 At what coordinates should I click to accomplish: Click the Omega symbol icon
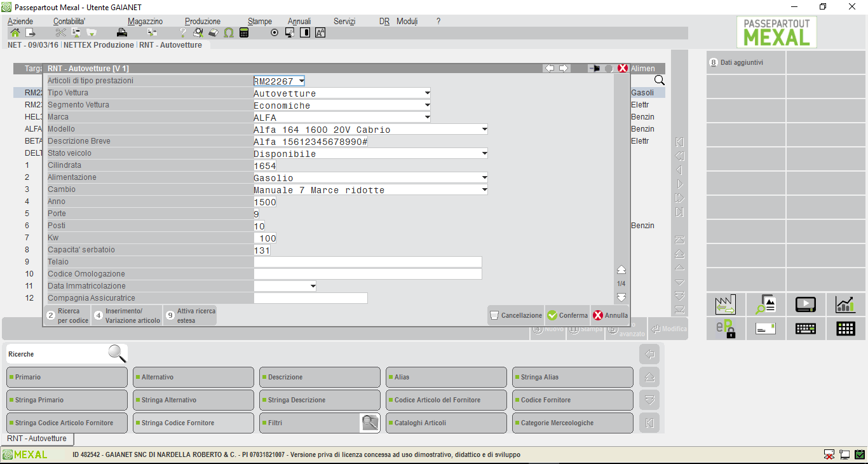tap(229, 32)
